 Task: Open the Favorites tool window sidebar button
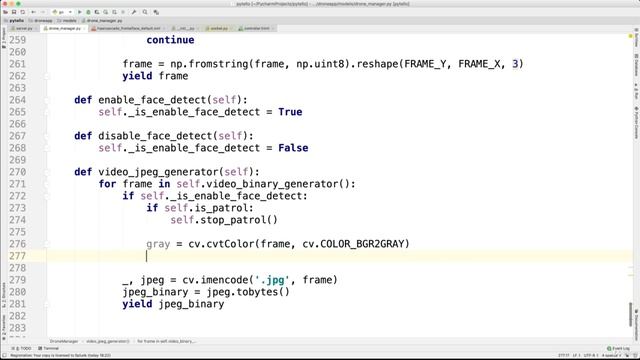pos(4,326)
